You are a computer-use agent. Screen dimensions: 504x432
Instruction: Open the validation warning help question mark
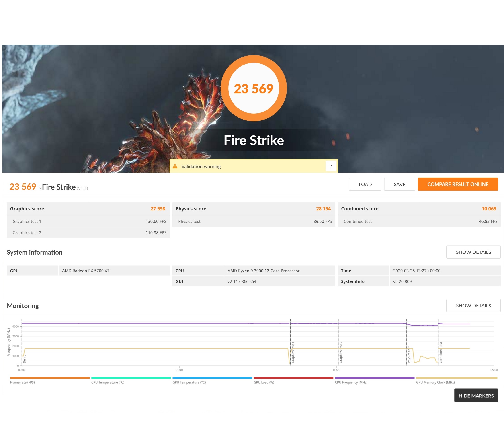[331, 166]
